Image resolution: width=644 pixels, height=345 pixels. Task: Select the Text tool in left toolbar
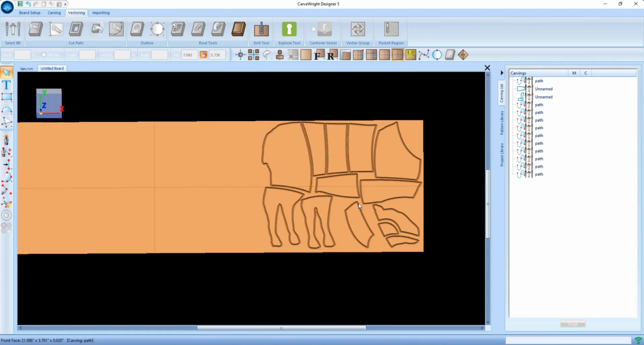6,85
